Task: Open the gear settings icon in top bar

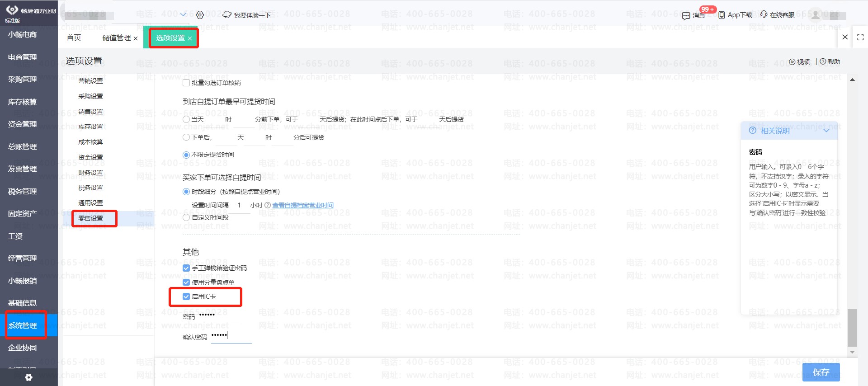Action: click(x=200, y=15)
